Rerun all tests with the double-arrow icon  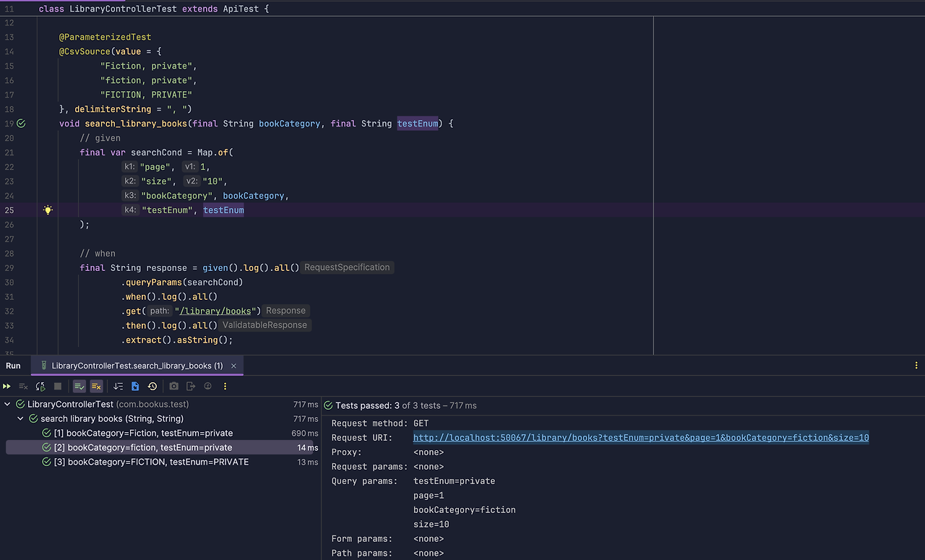(7, 386)
